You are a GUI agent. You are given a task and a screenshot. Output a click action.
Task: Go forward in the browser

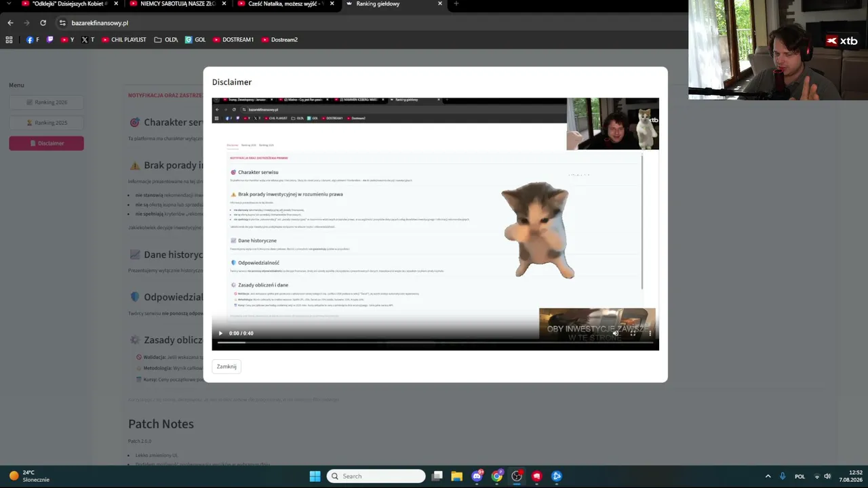27,23
